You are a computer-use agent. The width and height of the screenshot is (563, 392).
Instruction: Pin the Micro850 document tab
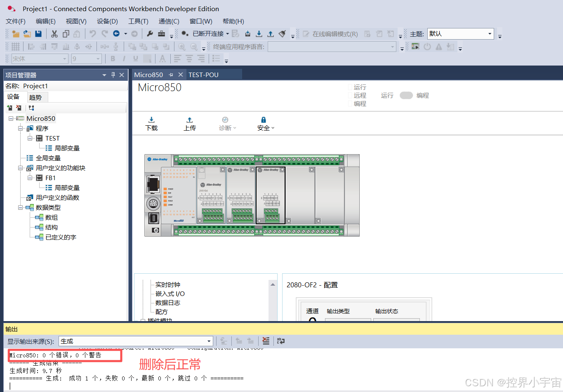[x=171, y=75]
